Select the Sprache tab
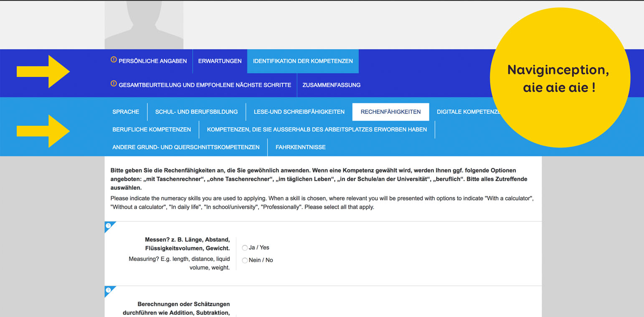The image size is (644, 317). click(x=126, y=112)
